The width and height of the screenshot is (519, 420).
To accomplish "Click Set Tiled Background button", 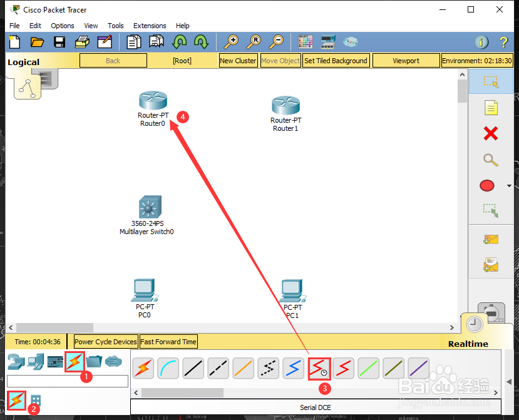I will (x=336, y=61).
